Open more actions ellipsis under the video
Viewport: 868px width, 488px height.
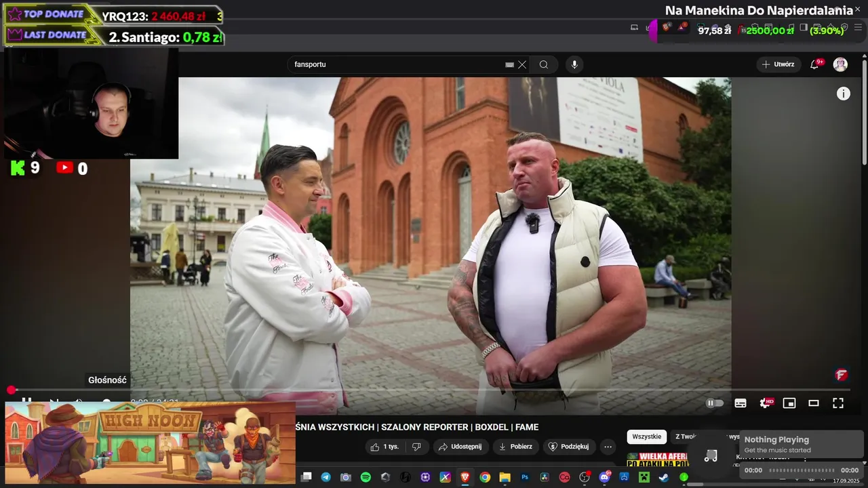608,447
